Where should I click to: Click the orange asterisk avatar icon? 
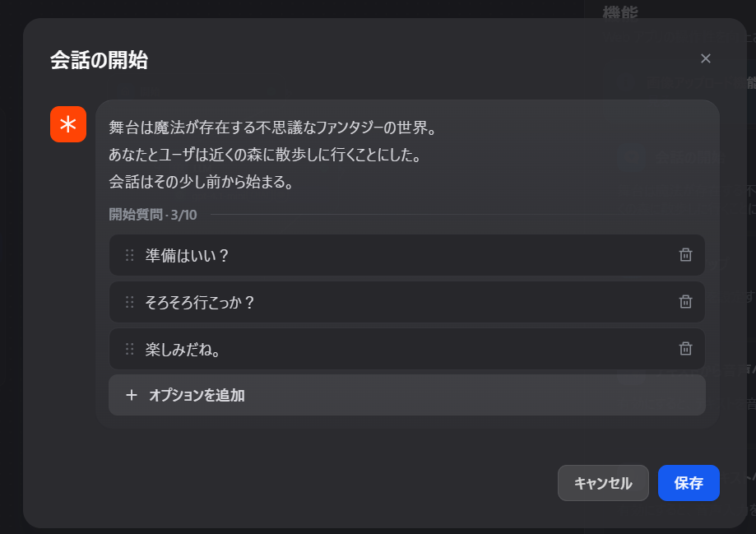tap(68, 124)
